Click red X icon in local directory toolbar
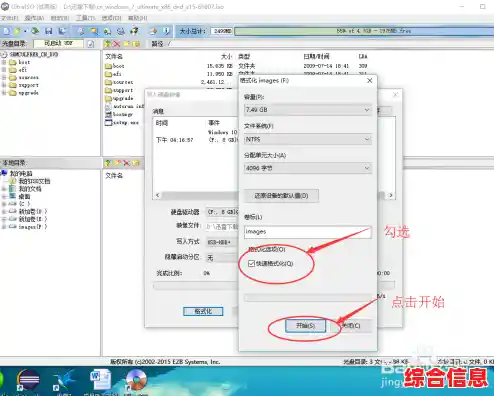494x396 pixels. click(x=126, y=163)
